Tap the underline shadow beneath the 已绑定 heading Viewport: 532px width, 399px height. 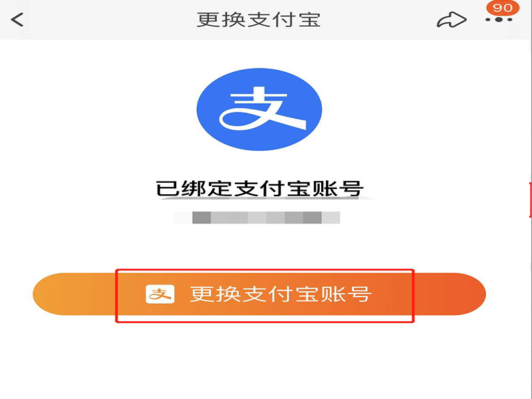(268, 198)
